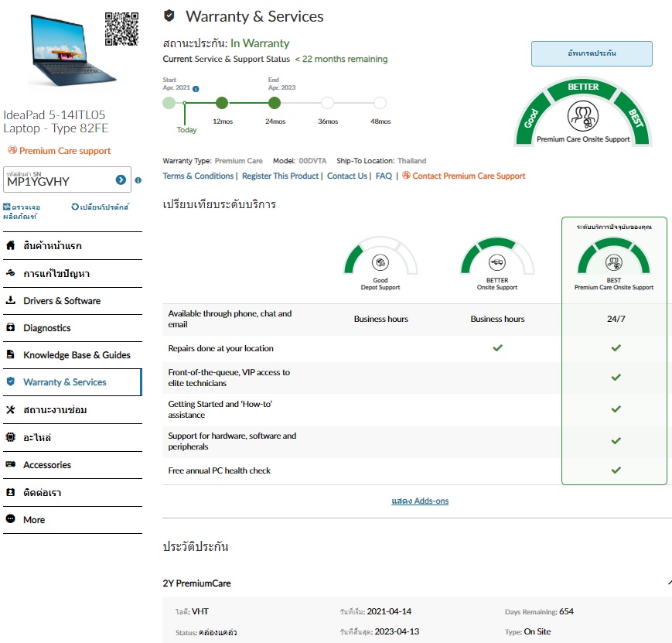Click the 12mos timeline marker
This screenshot has height=643, width=672.
pos(222,103)
